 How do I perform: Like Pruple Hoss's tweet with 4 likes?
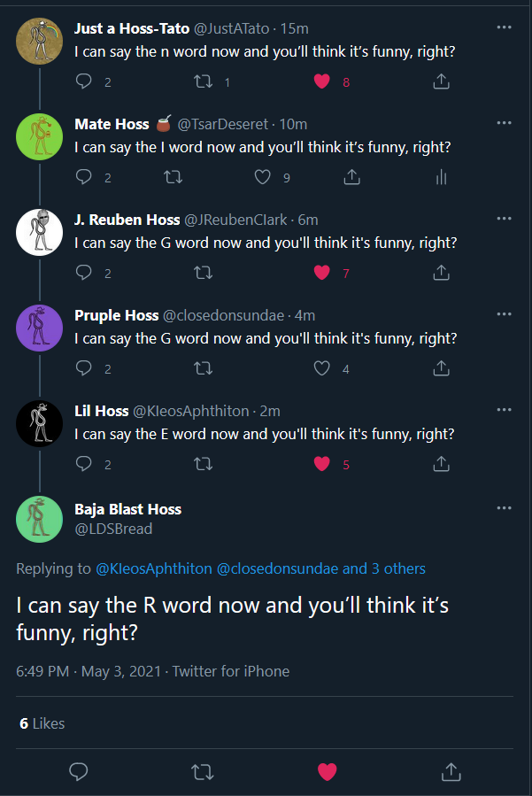coord(322,368)
